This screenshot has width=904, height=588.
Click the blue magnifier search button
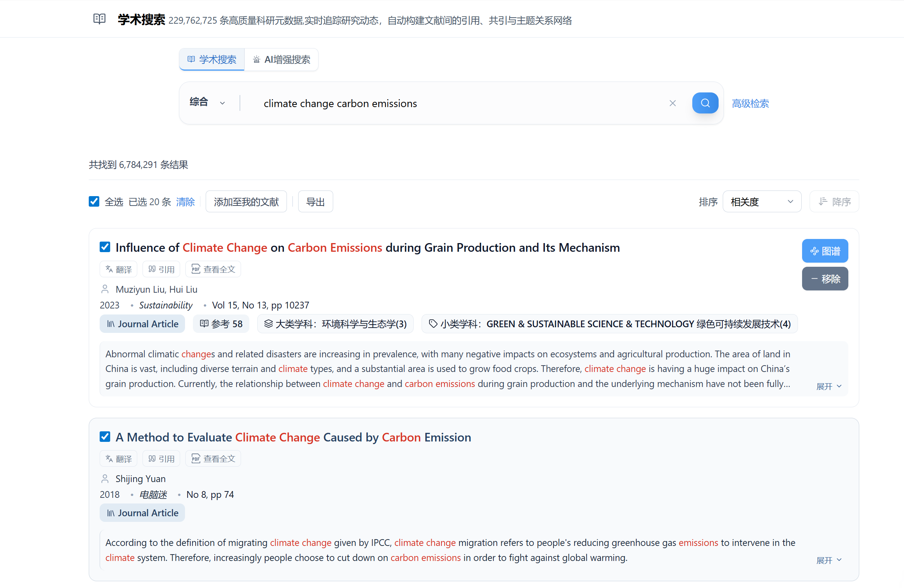[705, 103]
